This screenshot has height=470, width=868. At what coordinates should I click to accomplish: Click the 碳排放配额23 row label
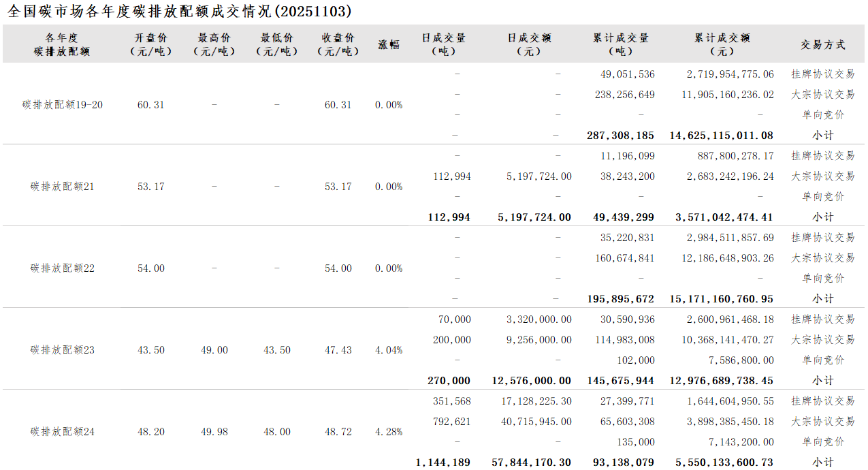[63, 350]
